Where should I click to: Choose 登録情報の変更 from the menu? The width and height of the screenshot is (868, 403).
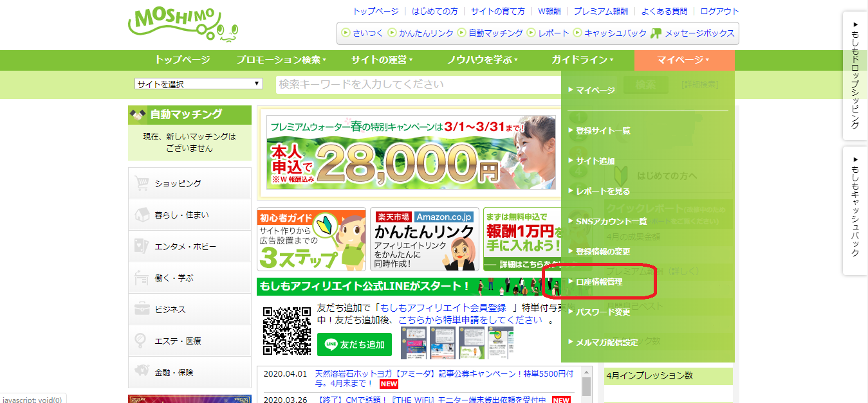coord(603,251)
